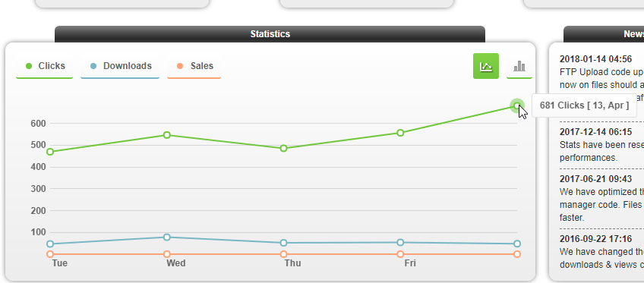Screen dimensions: 644x283
Task: Toggle the Sales series legend
Action: click(x=194, y=66)
